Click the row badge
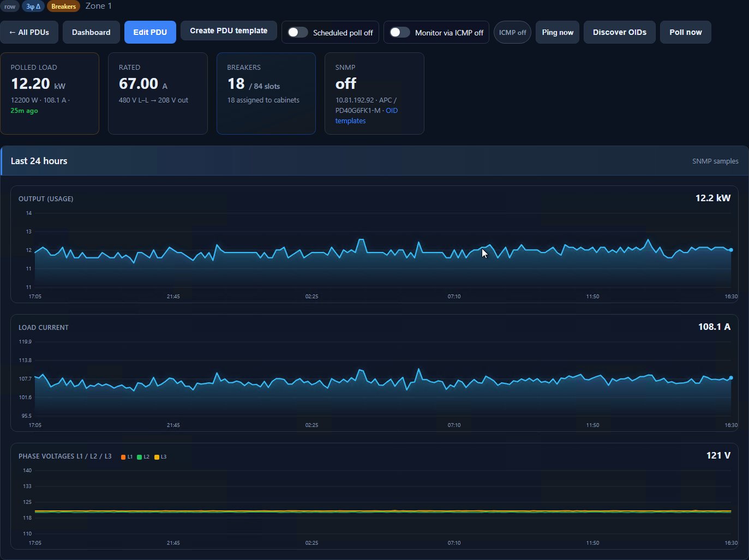 pyautogui.click(x=10, y=7)
